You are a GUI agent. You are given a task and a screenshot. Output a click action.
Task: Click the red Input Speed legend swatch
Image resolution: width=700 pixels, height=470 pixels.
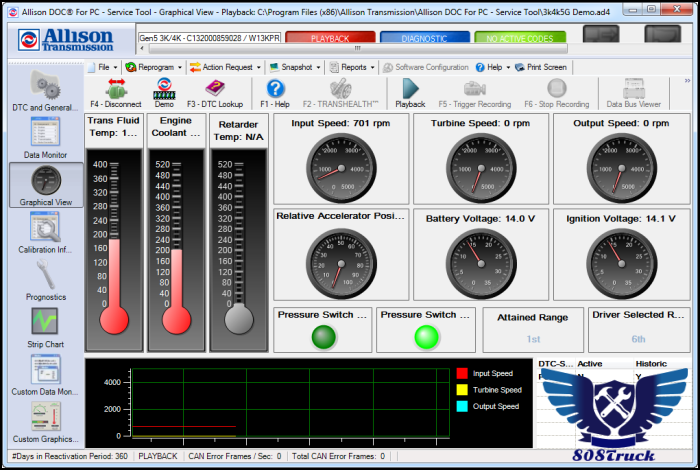(x=462, y=373)
